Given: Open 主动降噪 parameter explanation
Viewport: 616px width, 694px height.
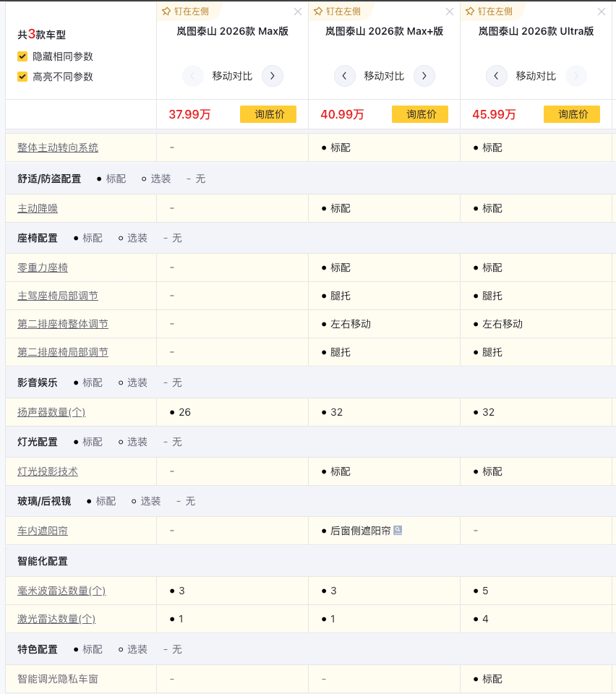Looking at the screenshot, I should (x=38, y=208).
